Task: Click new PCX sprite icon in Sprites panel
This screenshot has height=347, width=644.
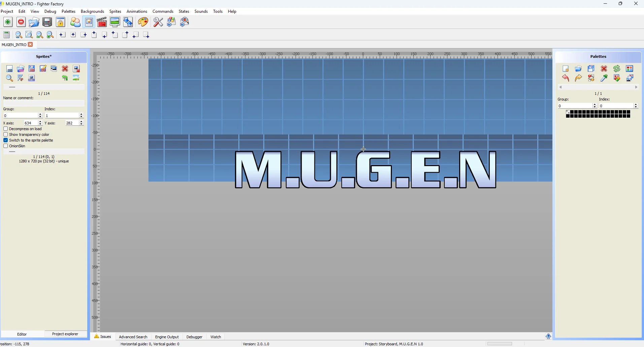Action: 10,69
